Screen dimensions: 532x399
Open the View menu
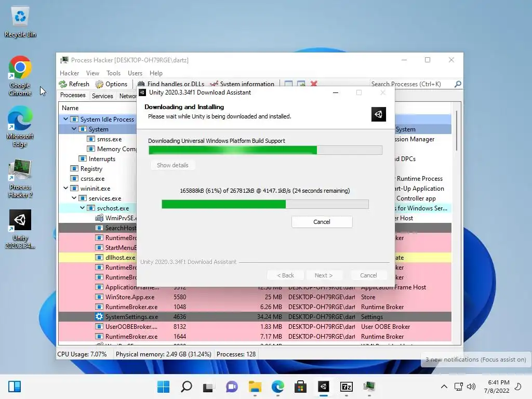pyautogui.click(x=92, y=73)
